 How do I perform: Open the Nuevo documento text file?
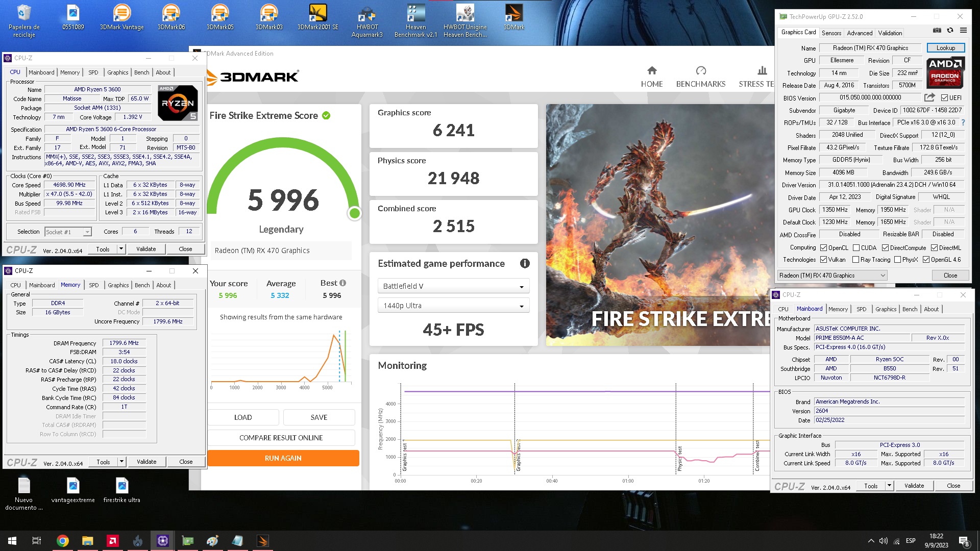coord(24,493)
